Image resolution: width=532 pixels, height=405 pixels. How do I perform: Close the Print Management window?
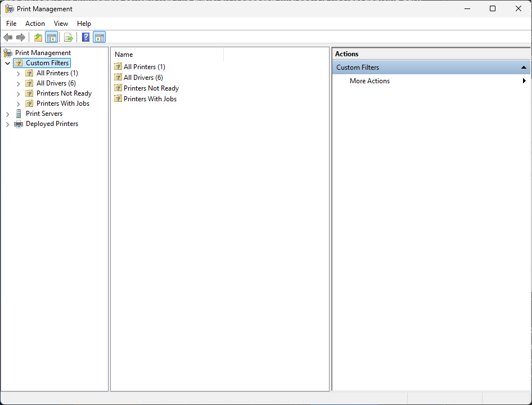(x=519, y=9)
